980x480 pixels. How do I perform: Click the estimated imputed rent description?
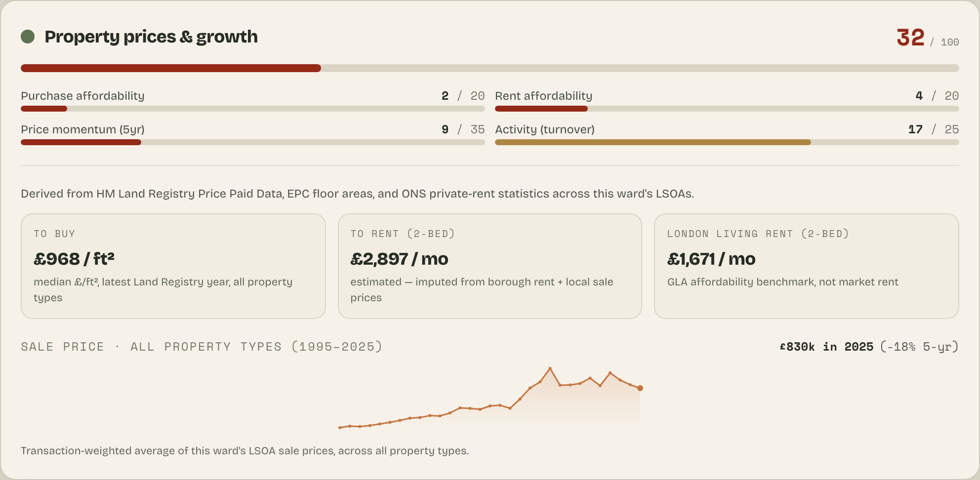(x=482, y=290)
